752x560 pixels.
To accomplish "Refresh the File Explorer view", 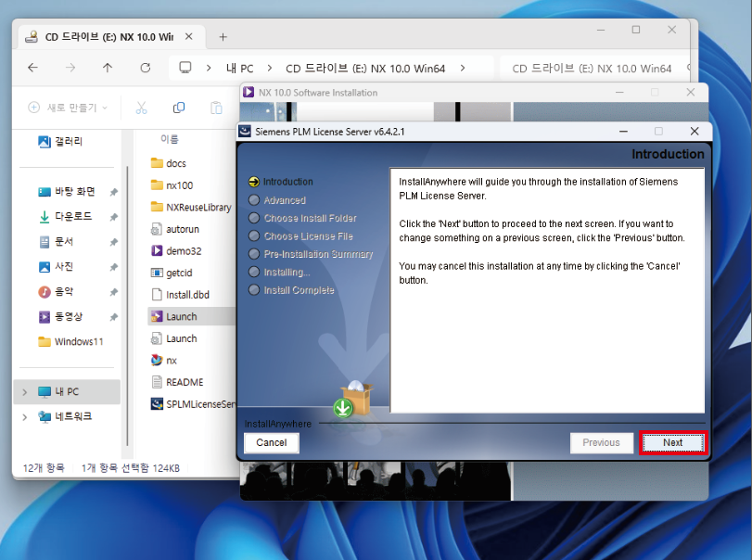I will pos(146,68).
